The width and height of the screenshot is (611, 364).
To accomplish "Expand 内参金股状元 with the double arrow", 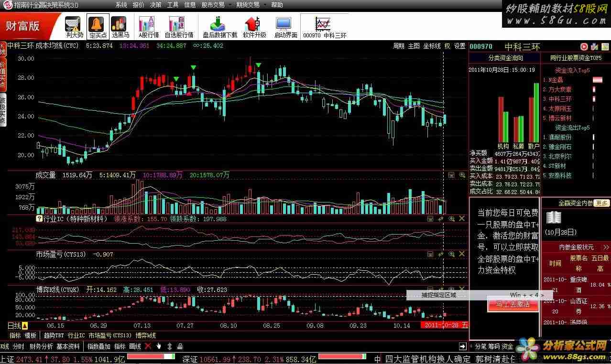I will tap(606, 247).
